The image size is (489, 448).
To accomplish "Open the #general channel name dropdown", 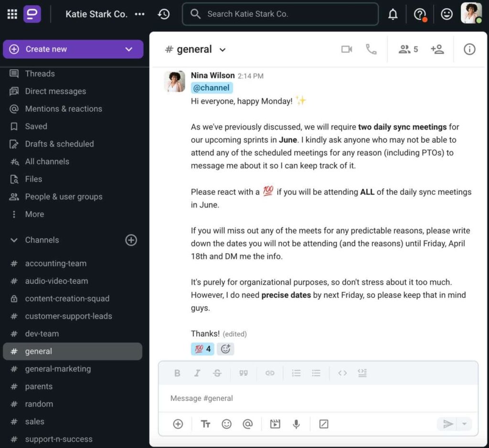I will point(223,50).
